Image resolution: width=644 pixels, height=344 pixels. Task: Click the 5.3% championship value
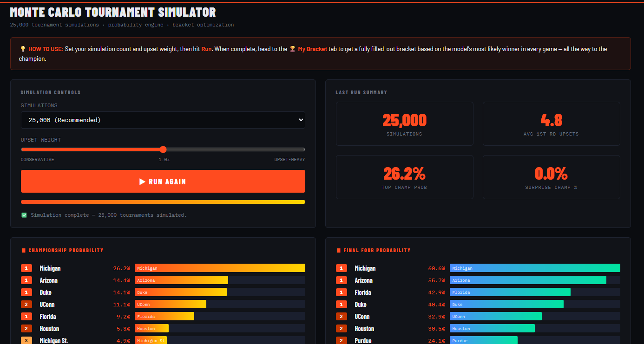click(x=123, y=329)
